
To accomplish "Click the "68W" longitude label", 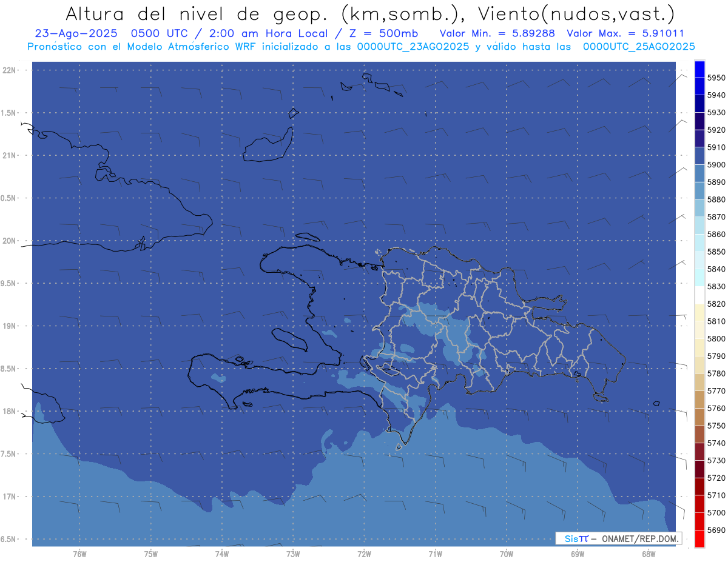I will (x=649, y=554).
